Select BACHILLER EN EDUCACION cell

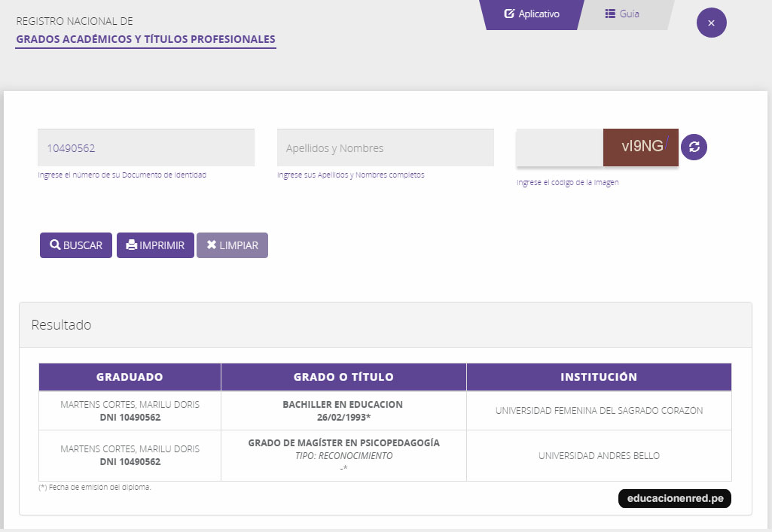tap(343, 411)
